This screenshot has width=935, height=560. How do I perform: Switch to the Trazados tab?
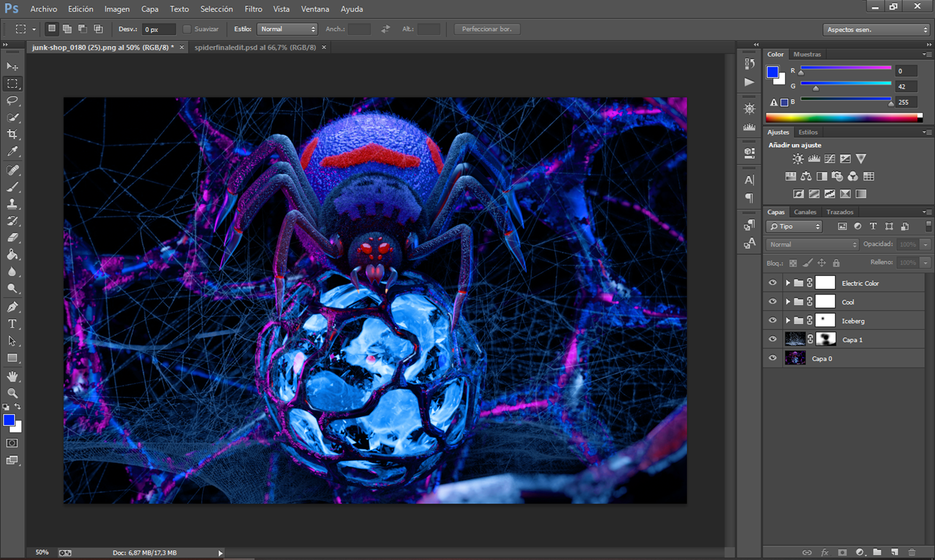pyautogui.click(x=840, y=212)
